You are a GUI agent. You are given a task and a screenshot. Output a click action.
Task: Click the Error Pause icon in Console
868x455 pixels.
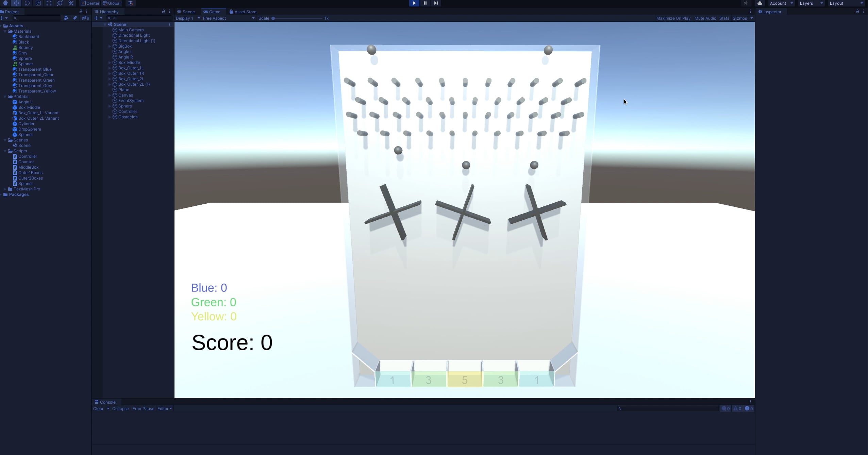143,408
